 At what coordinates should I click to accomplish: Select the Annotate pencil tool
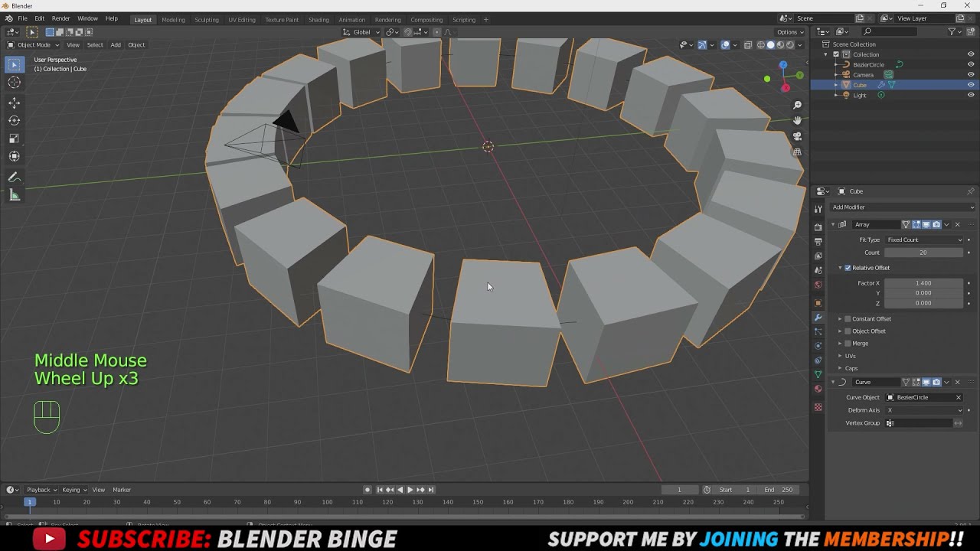pyautogui.click(x=14, y=178)
